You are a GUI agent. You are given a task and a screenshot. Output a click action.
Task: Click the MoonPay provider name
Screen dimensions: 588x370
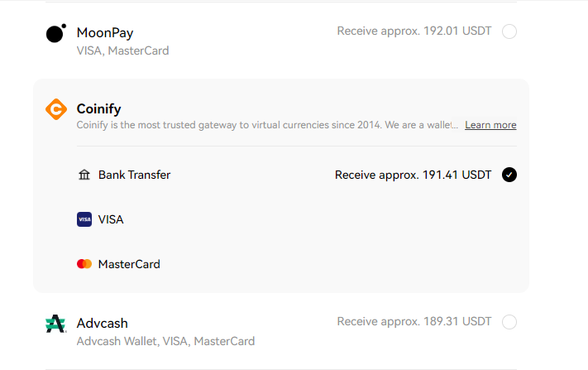click(105, 32)
